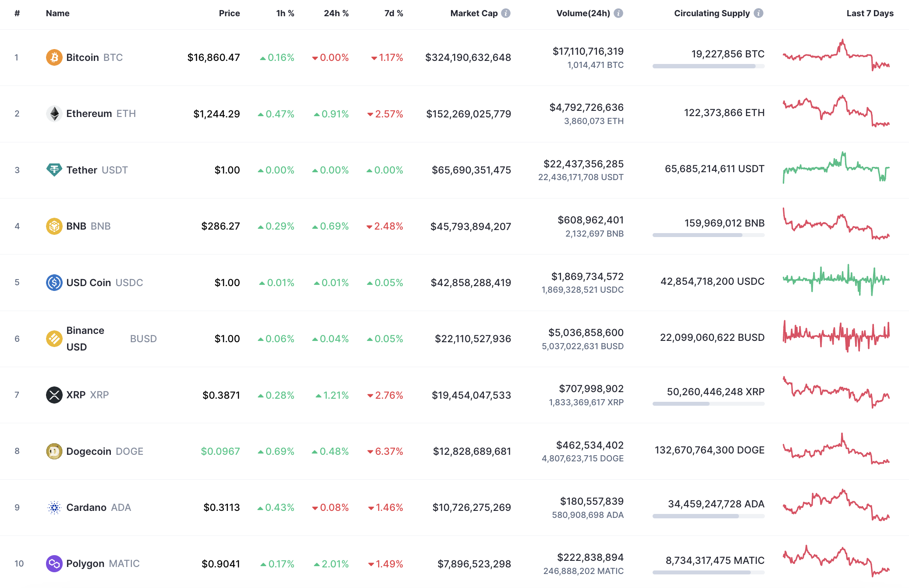Screen dimensions: 909x588
Task: Select the Bitcoin BTC coin icon
Action: pyautogui.click(x=53, y=57)
